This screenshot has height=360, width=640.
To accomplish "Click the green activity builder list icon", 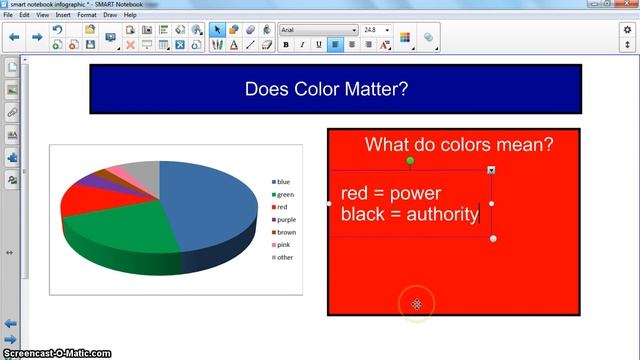I will 164,29.
